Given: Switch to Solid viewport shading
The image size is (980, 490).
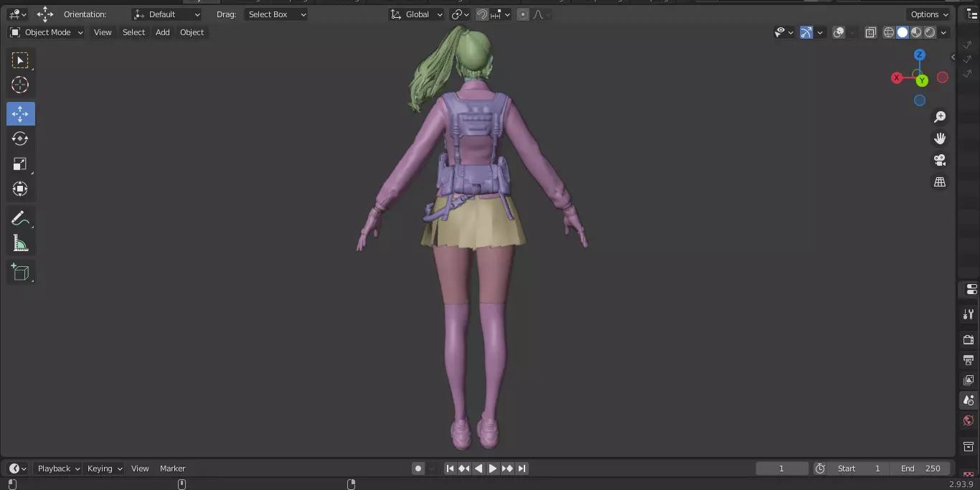Looking at the screenshot, I should point(903,32).
